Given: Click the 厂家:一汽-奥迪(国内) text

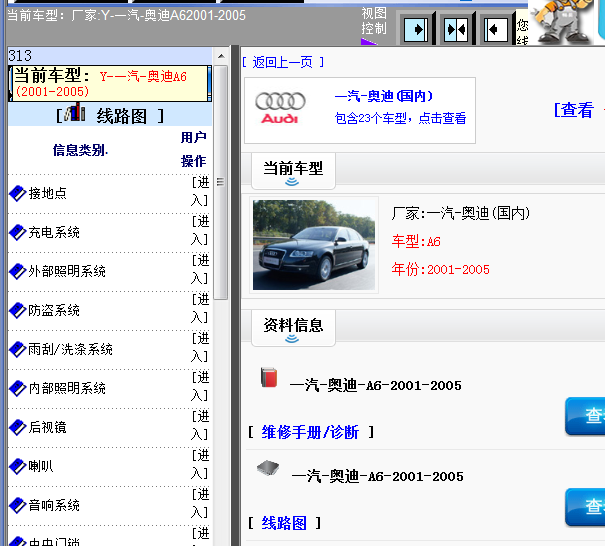Looking at the screenshot, I should pyautogui.click(x=461, y=213).
